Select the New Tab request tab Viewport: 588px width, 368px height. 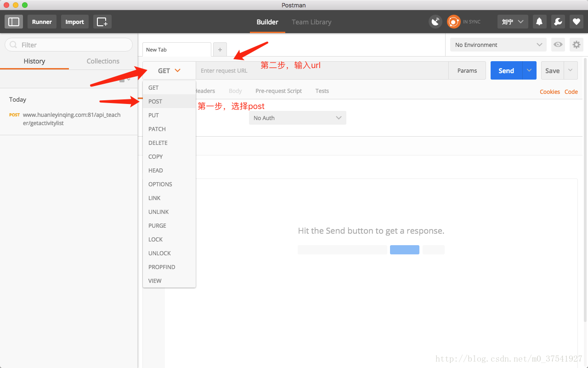click(177, 50)
